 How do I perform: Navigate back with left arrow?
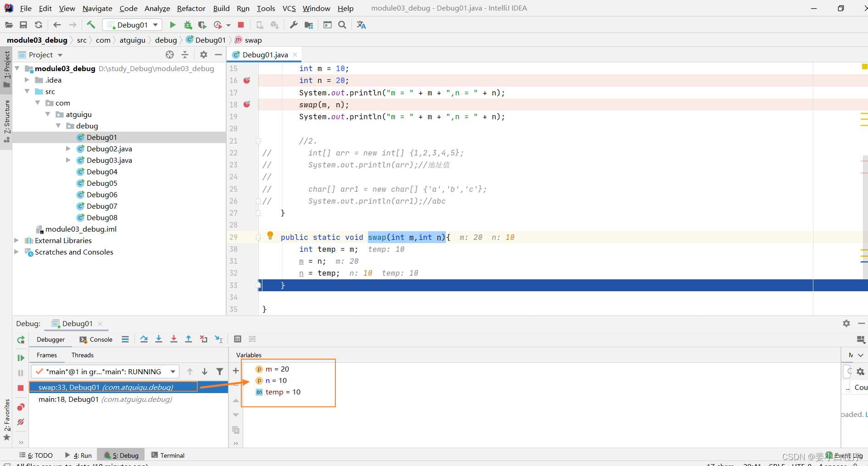(x=57, y=25)
